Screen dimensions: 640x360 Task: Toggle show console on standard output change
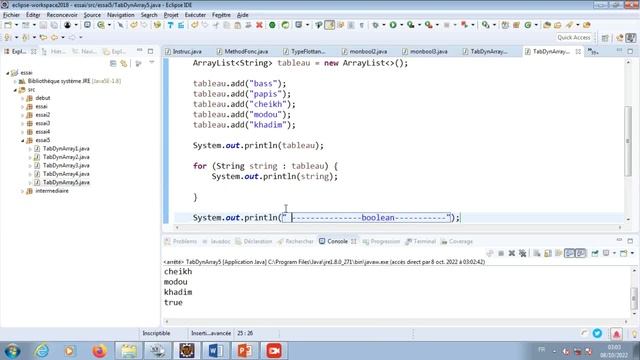coord(569,253)
